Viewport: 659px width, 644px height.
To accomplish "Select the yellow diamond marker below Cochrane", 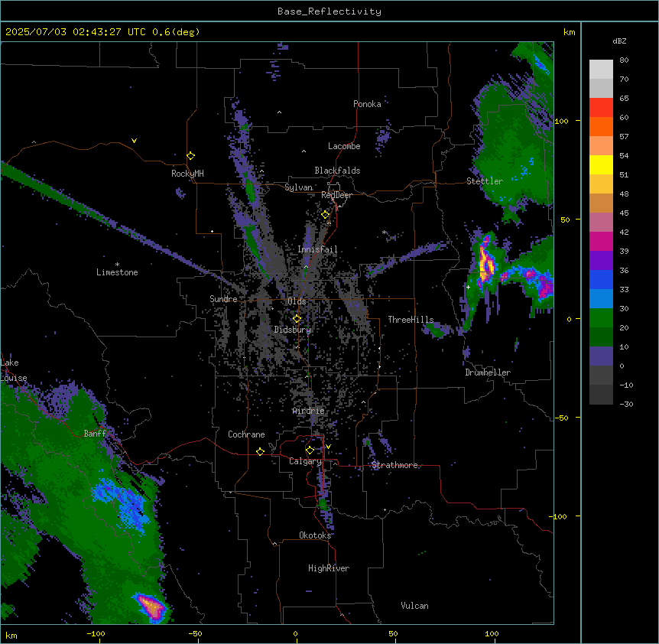I will [260, 452].
